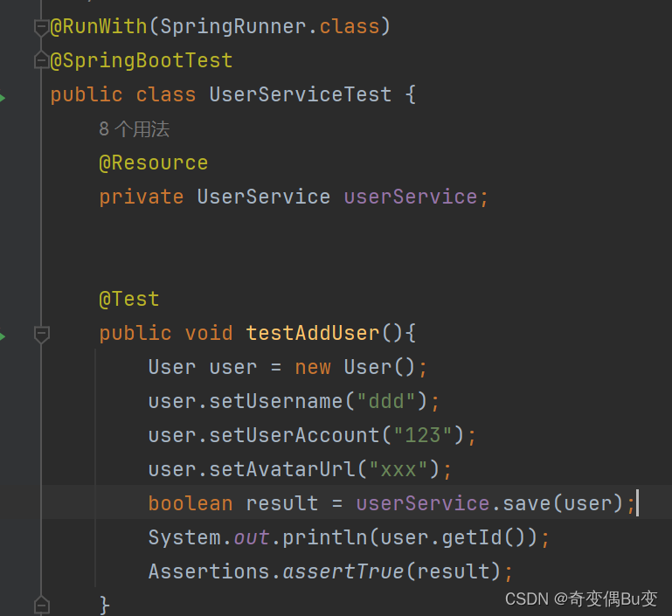The height and width of the screenshot is (616, 672).
Task: Collapse the fold marker at @RunWith line
Action: 41,28
